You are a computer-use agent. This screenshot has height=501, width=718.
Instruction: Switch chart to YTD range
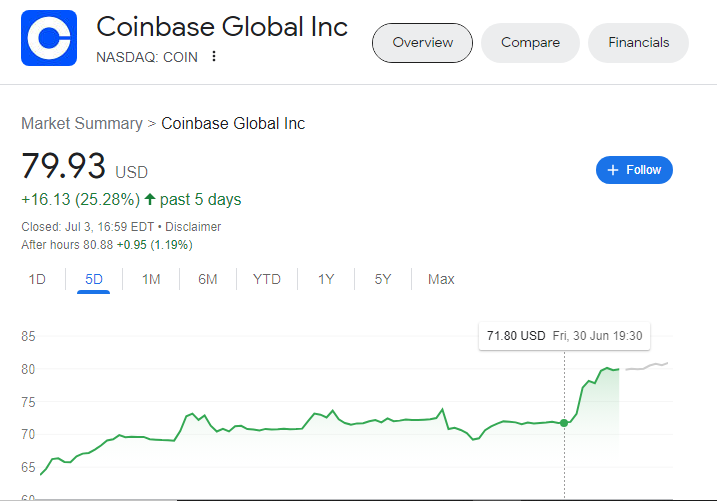click(x=267, y=279)
